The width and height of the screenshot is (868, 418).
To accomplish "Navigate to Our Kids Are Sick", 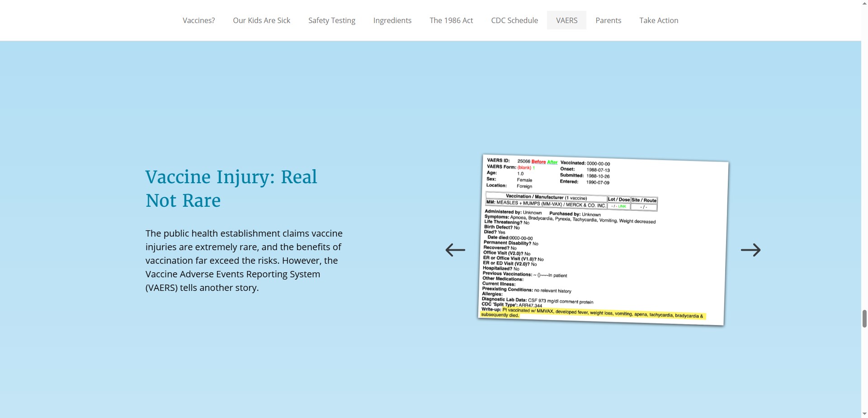I will click(x=261, y=20).
